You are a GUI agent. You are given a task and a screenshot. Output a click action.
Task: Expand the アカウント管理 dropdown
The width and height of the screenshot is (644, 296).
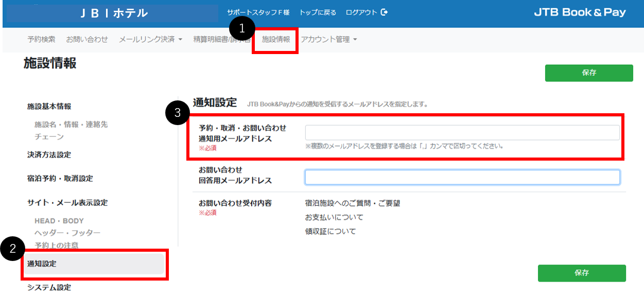click(329, 39)
